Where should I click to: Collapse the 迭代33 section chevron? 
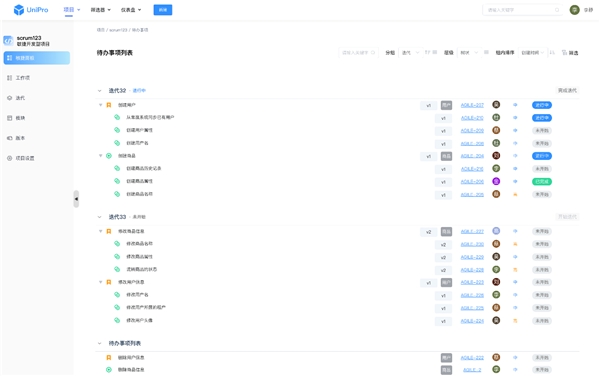pos(99,217)
